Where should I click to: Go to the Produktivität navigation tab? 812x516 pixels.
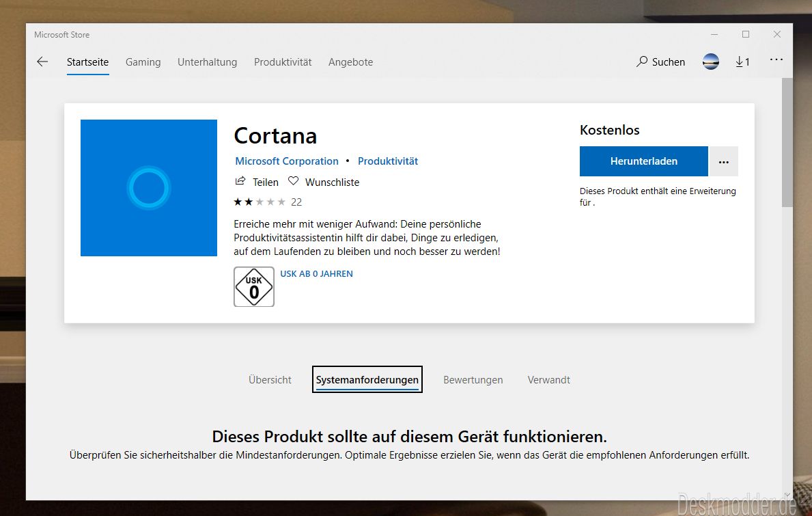pos(283,62)
